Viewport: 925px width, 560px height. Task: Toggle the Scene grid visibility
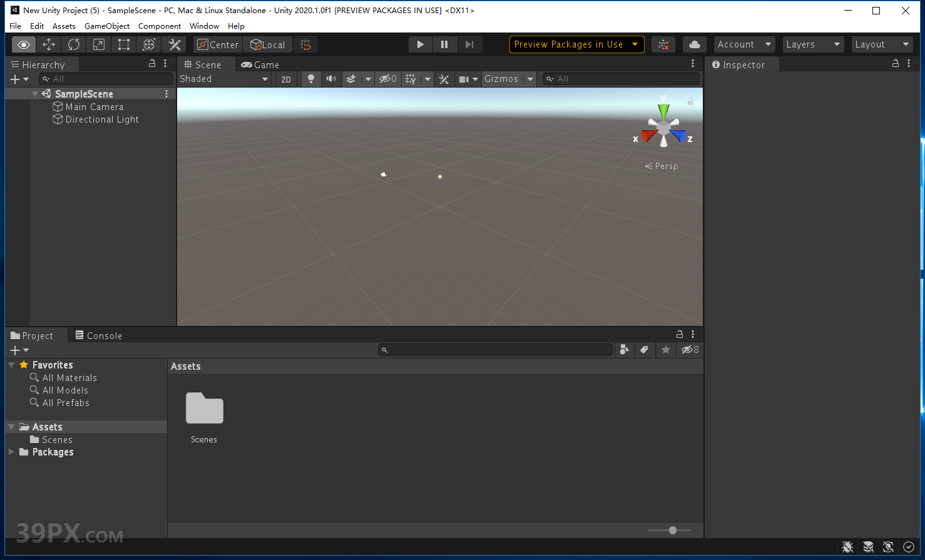[x=411, y=79]
